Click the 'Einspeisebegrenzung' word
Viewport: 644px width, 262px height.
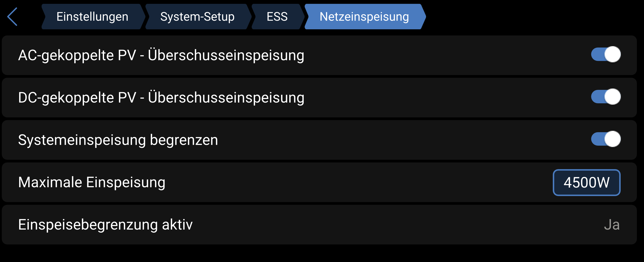tap(88, 225)
